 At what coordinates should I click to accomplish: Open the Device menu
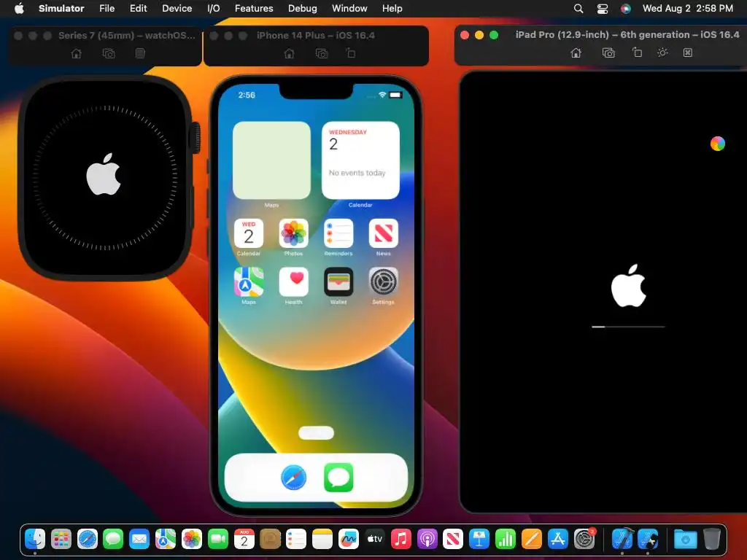[177, 8]
